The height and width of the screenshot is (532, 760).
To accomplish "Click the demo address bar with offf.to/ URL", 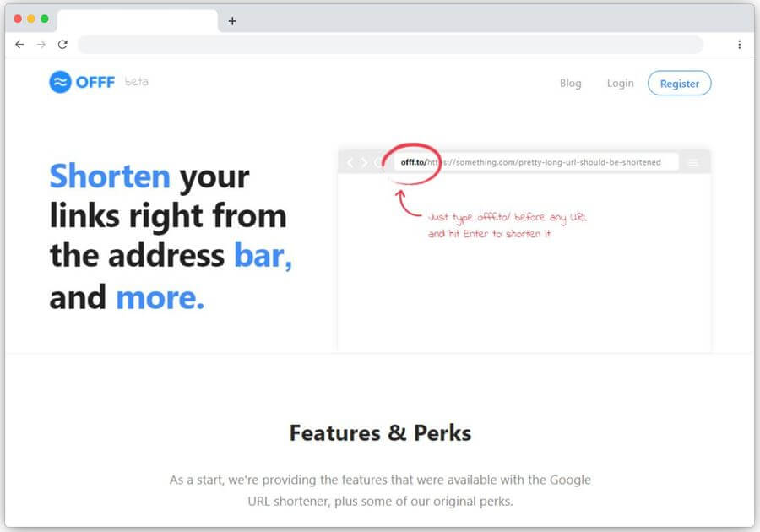I will click(x=536, y=162).
